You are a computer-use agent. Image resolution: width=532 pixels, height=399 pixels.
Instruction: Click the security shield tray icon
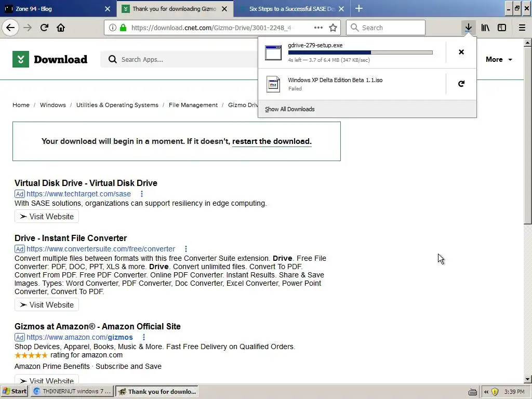click(x=495, y=392)
